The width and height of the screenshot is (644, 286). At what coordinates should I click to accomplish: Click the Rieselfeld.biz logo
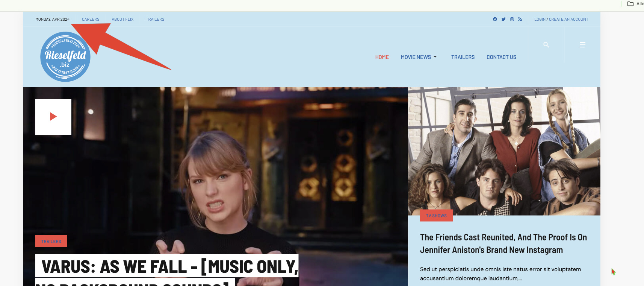tap(65, 57)
